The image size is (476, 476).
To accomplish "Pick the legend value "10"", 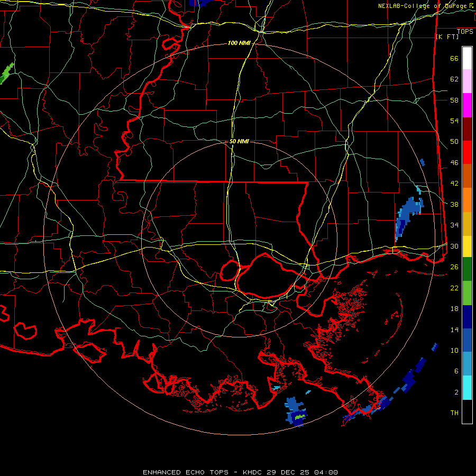I will click(x=454, y=350).
